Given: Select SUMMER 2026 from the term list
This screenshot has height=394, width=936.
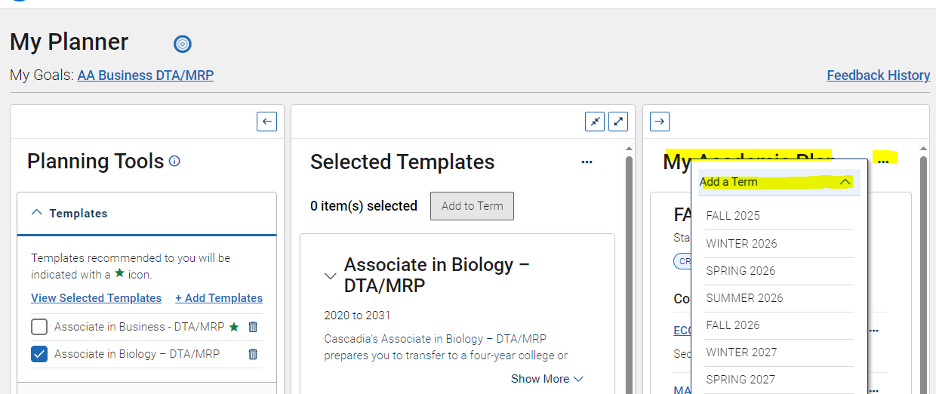Looking at the screenshot, I should pos(779,298).
